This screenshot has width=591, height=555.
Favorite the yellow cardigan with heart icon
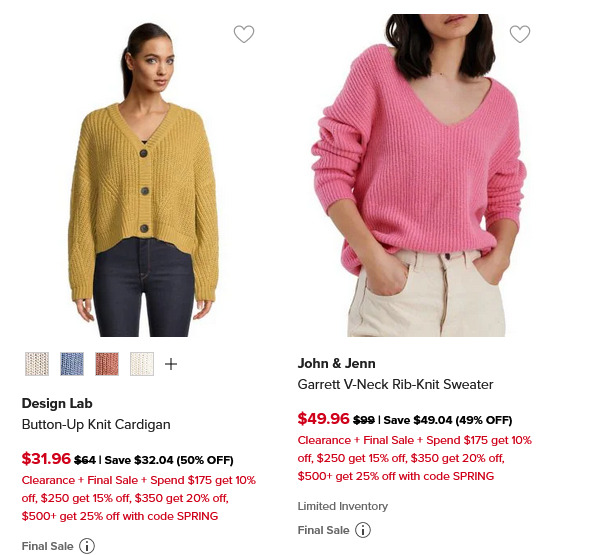pos(244,34)
